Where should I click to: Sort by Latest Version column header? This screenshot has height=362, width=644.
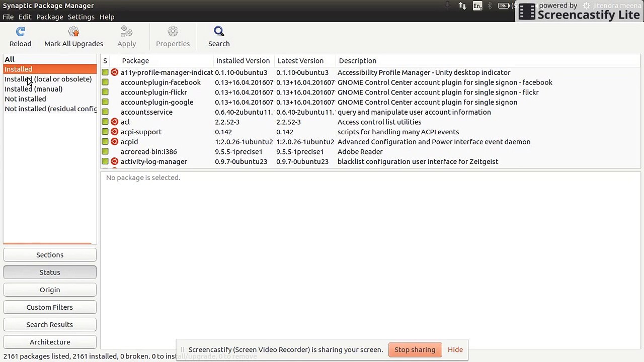305,61
